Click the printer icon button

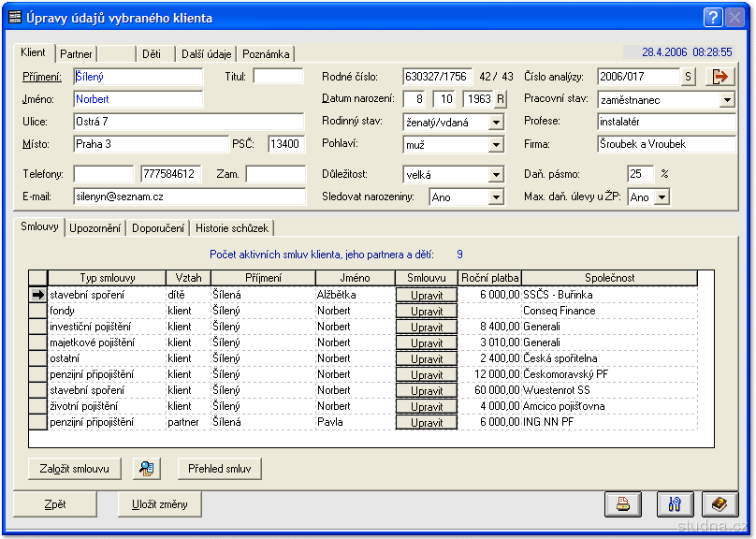point(622,504)
